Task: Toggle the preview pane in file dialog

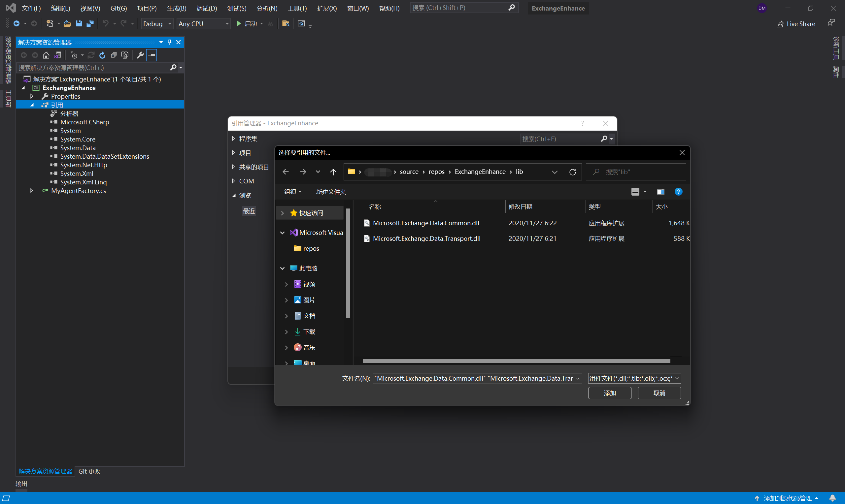Action: pyautogui.click(x=660, y=192)
